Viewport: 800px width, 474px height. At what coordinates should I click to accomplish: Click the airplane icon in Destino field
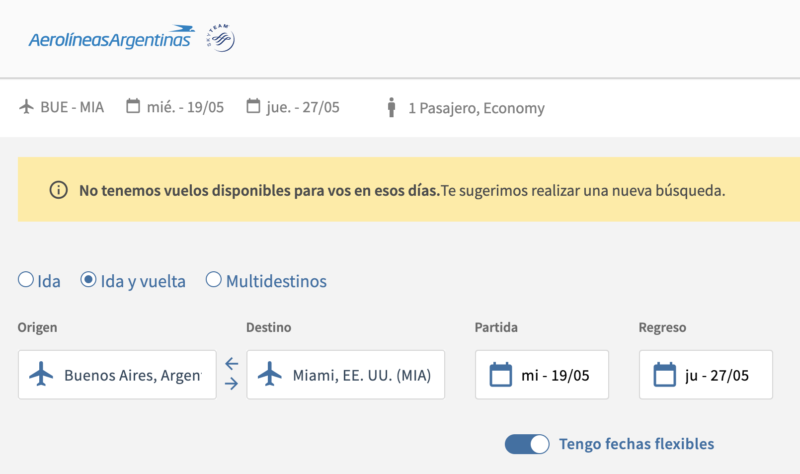[270, 375]
